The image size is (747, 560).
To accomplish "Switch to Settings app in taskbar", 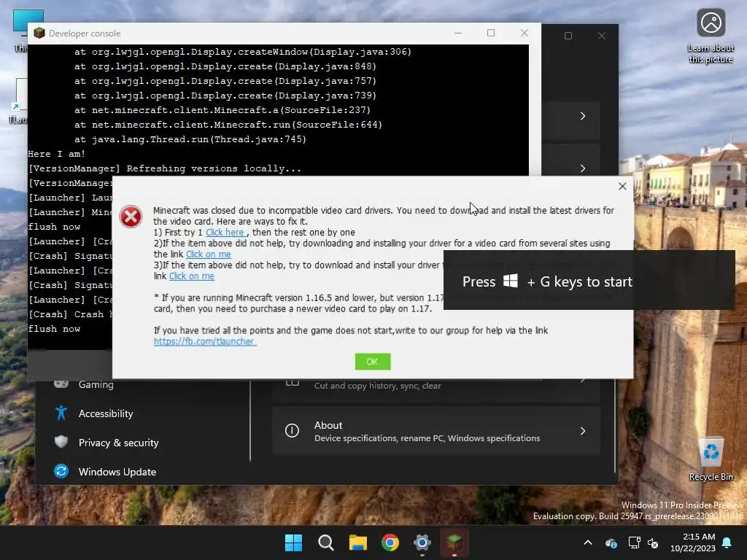I will click(422, 542).
